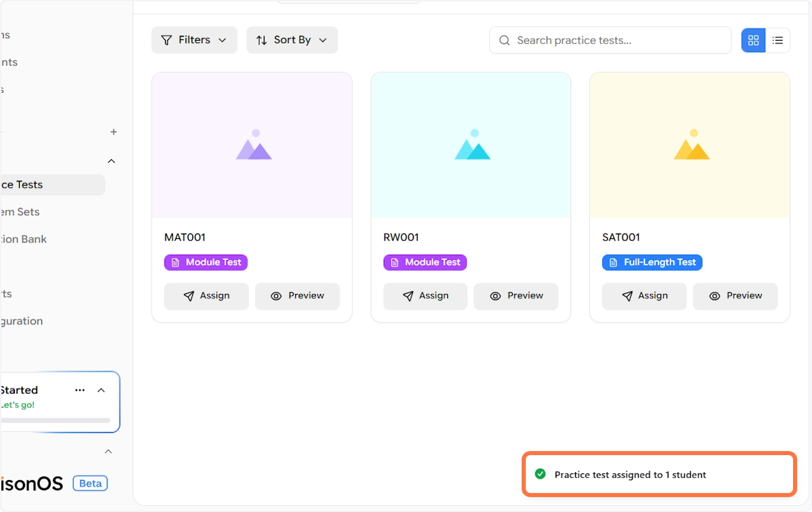The height and width of the screenshot is (512, 812).
Task: Open the three-dot menu on Getting Started
Action: 80,390
